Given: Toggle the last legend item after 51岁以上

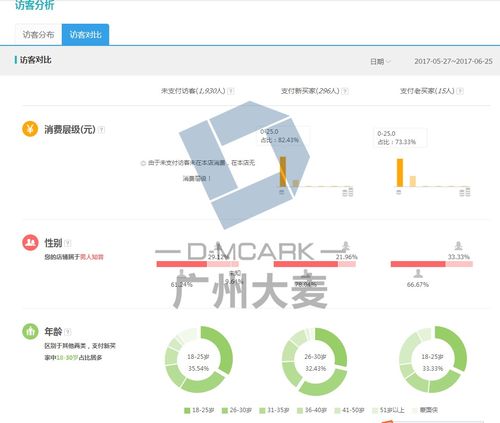Looking at the screenshot, I should [x=425, y=410].
